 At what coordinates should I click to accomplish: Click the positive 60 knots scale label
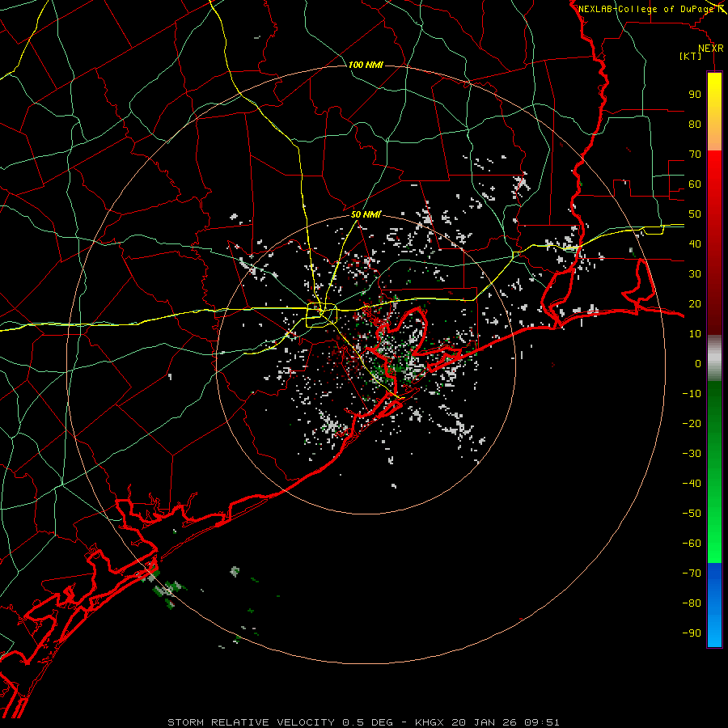click(x=695, y=184)
